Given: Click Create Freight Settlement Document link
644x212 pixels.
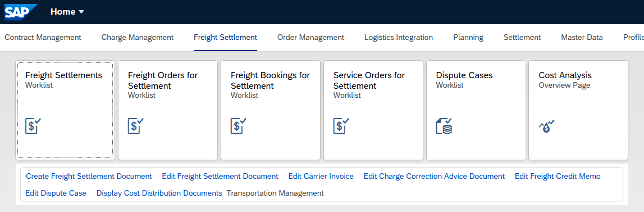Looking at the screenshot, I should click(x=89, y=176).
